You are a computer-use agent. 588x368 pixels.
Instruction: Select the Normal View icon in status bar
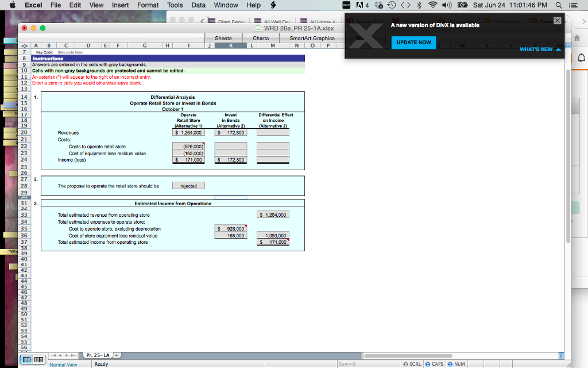[26, 359]
